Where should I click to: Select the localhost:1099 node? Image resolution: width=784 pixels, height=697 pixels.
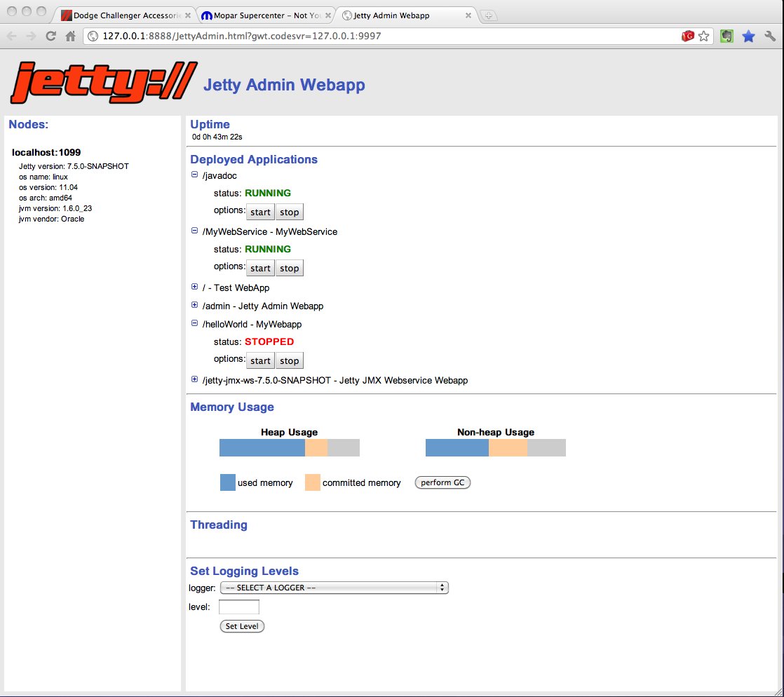[46, 152]
